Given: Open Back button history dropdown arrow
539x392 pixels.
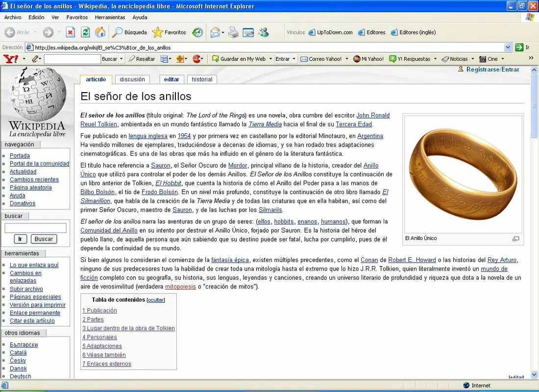Looking at the screenshot, I should click(35, 32).
